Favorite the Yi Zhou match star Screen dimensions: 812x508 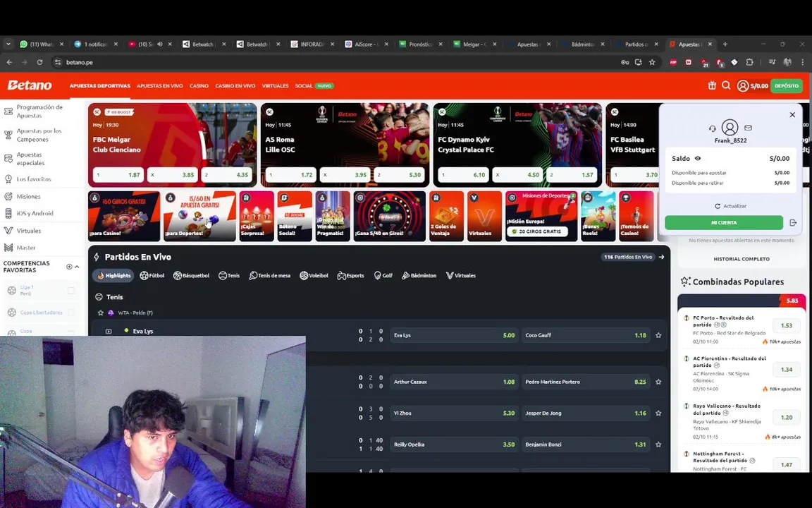click(658, 413)
